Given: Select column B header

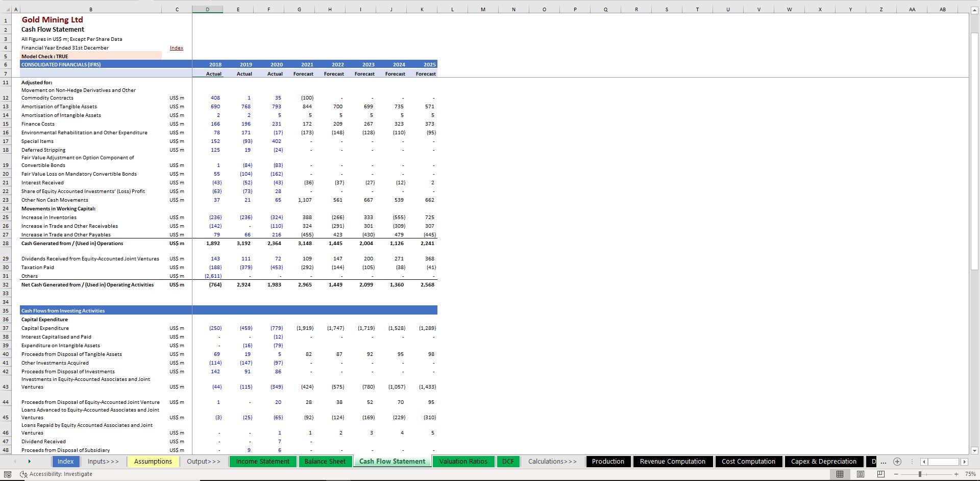Looking at the screenshot, I should [91, 9].
